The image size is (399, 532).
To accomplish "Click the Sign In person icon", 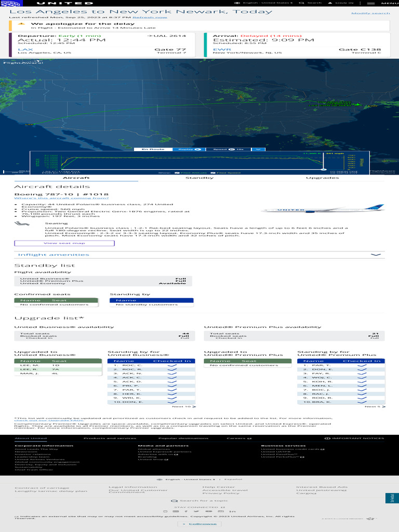I will point(330,3).
